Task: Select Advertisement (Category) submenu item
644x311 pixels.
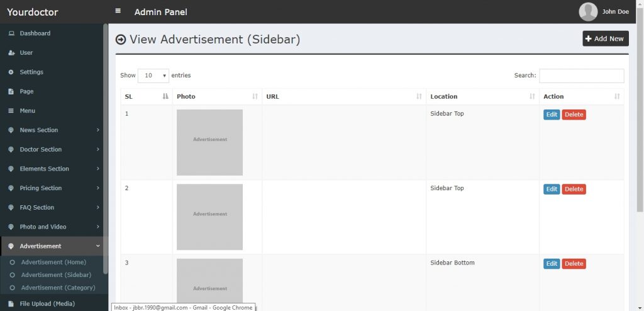Action: (58, 288)
